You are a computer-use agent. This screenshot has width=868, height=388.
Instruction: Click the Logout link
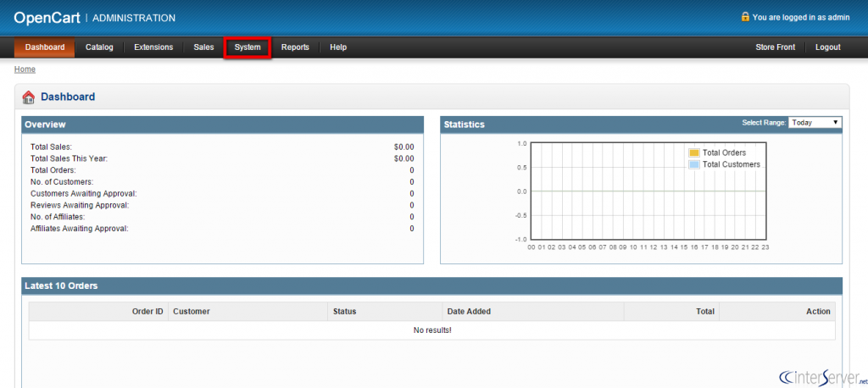[827, 47]
